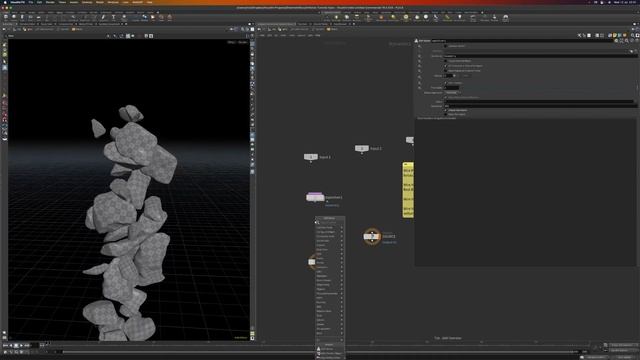Open the Apple menu
The height and width of the screenshot is (360, 640).
[5, 2]
